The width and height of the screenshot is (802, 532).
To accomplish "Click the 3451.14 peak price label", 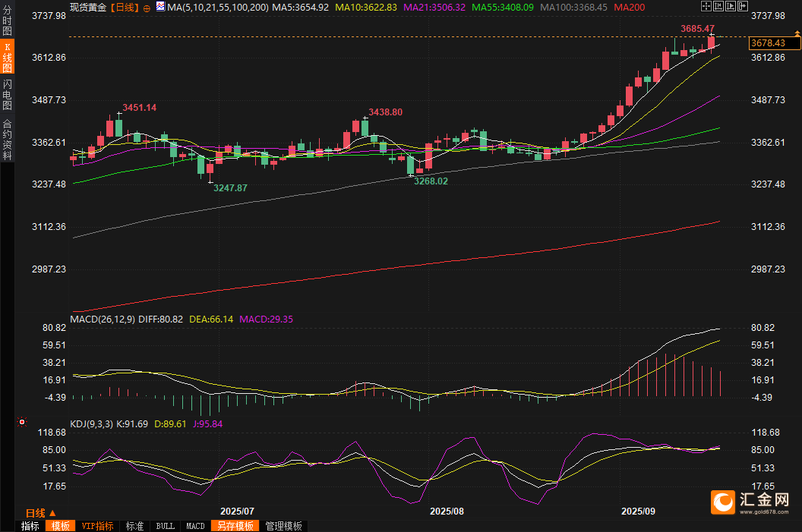I will [139, 107].
